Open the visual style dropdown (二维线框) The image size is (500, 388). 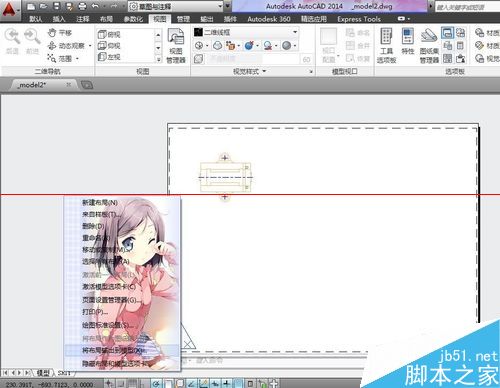point(246,32)
